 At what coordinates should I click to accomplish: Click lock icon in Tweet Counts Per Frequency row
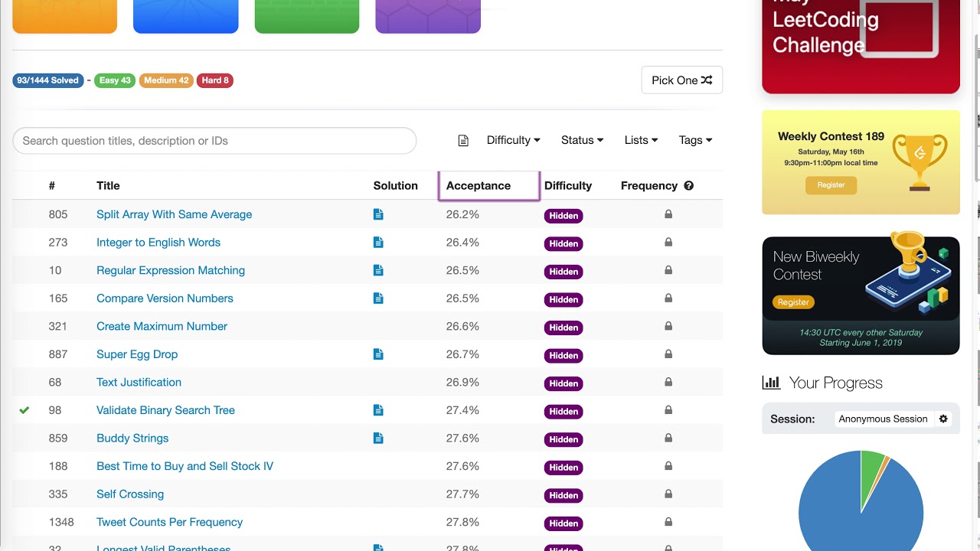pos(668,522)
